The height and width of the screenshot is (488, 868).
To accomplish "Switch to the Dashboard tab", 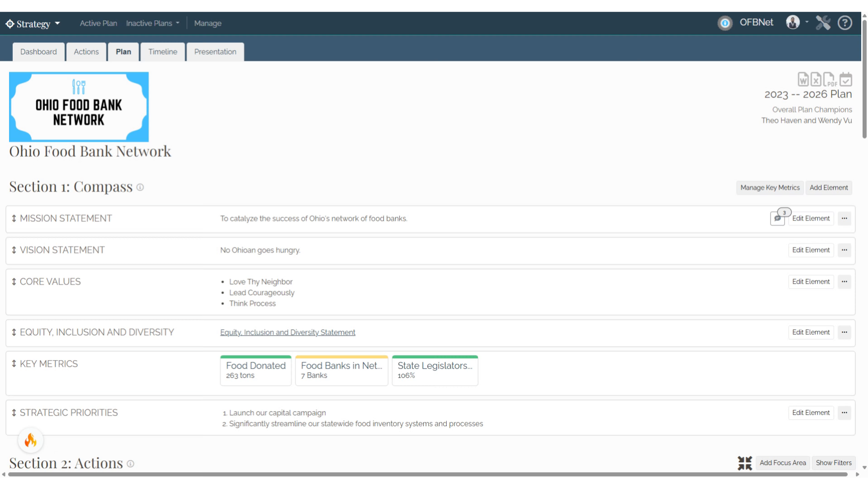I will [x=38, y=52].
